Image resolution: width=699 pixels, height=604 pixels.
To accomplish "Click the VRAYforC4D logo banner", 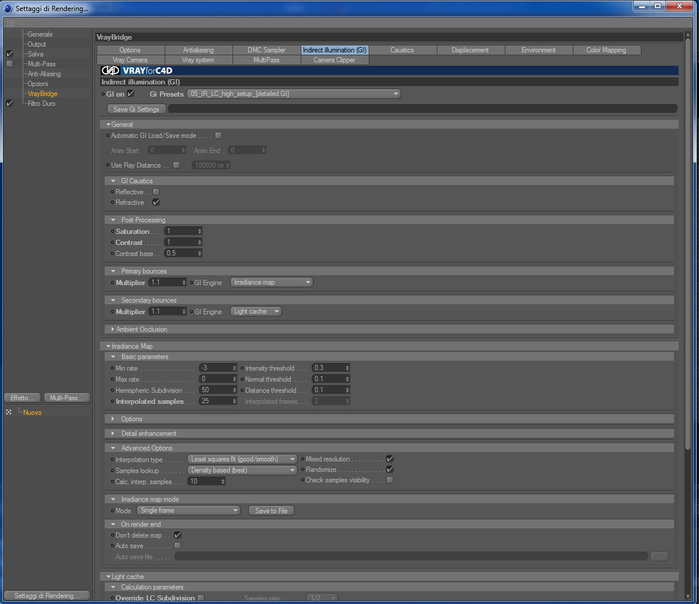I will [389, 70].
